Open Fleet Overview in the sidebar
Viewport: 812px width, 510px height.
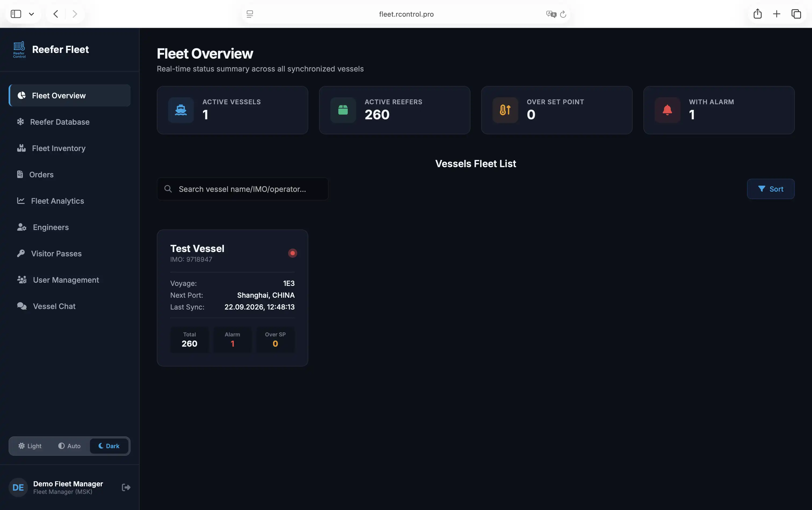coord(70,95)
